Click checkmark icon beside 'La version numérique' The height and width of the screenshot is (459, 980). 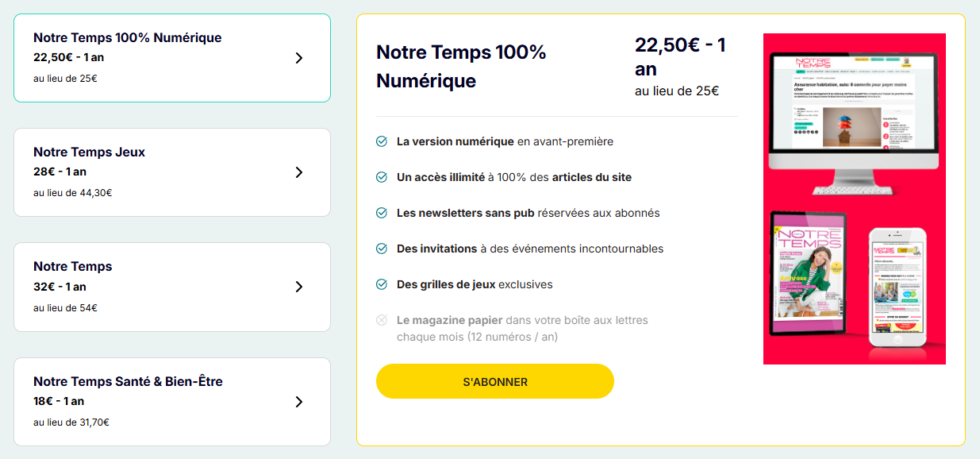[x=382, y=141]
